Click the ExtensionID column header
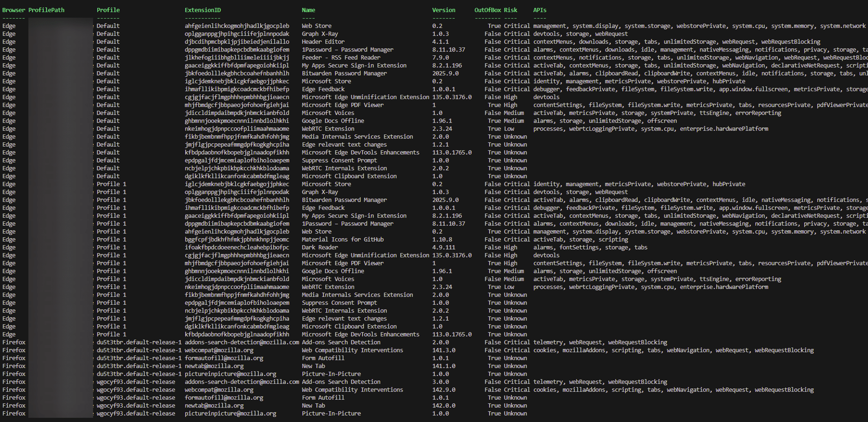 click(x=203, y=10)
